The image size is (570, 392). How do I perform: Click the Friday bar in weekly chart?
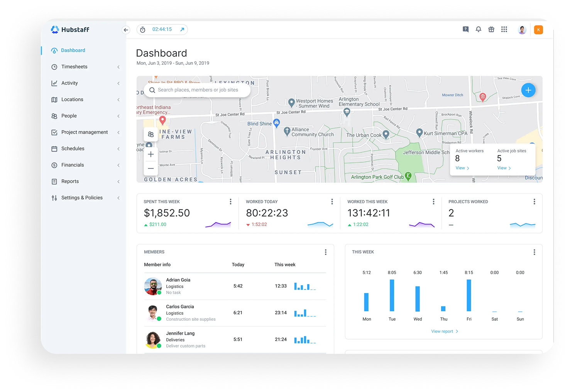tap(469, 295)
